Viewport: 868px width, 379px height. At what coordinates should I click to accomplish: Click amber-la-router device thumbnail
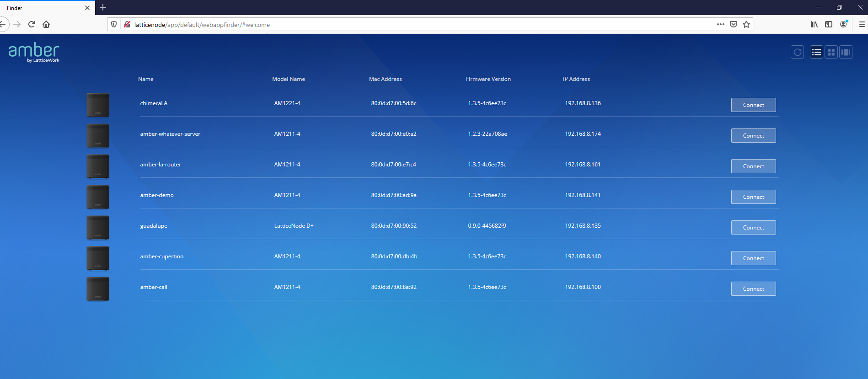tap(98, 166)
